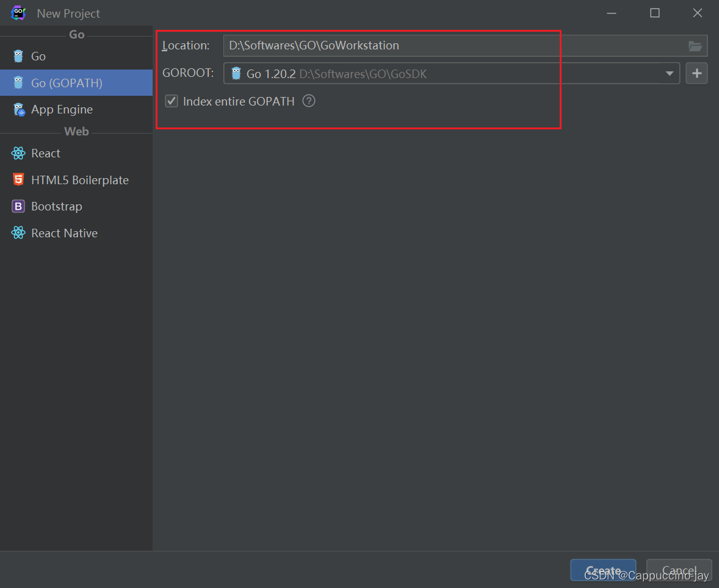The height and width of the screenshot is (588, 719).
Task: Click the GOROOT label
Action: point(188,73)
